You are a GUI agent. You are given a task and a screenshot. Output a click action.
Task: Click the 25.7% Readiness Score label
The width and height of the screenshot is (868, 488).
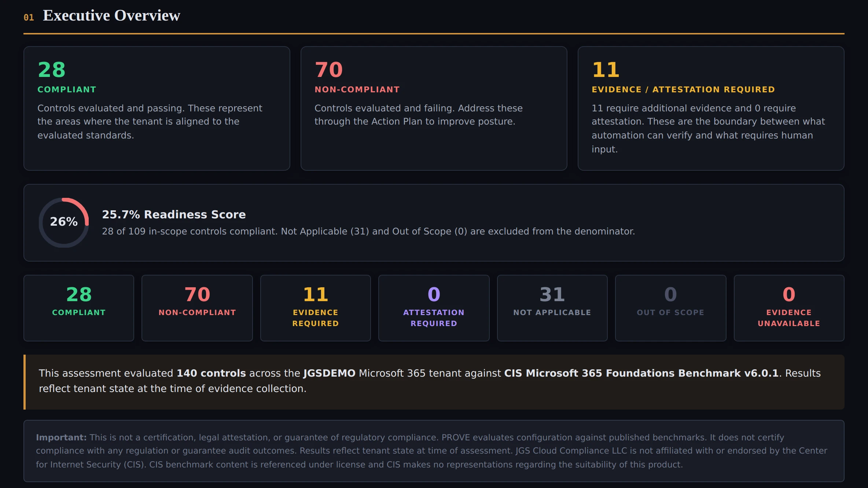pos(174,214)
